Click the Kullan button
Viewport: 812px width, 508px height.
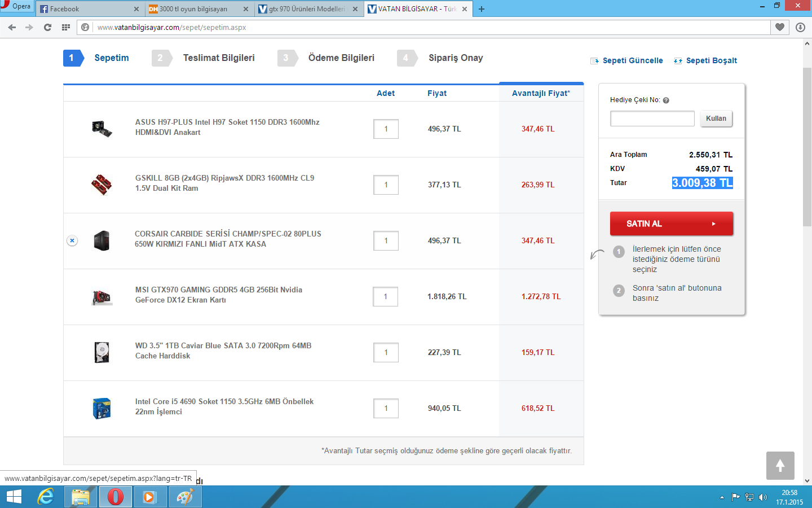click(716, 119)
